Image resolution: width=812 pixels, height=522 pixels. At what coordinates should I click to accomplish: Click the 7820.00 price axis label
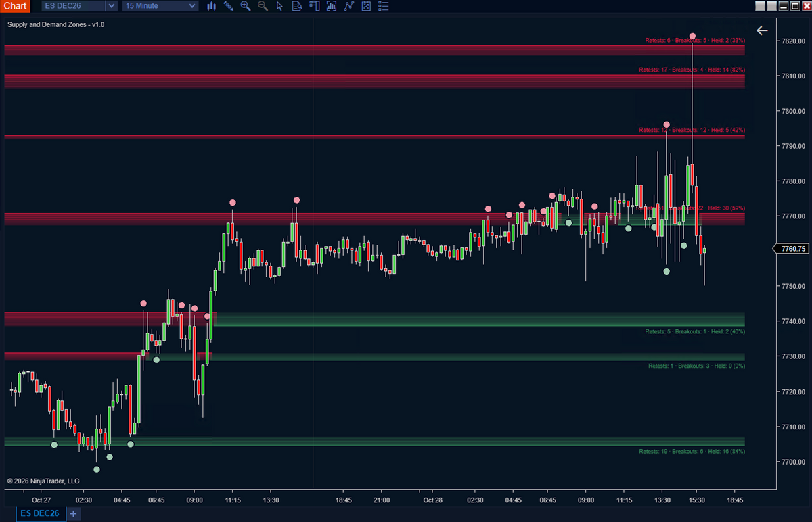792,41
